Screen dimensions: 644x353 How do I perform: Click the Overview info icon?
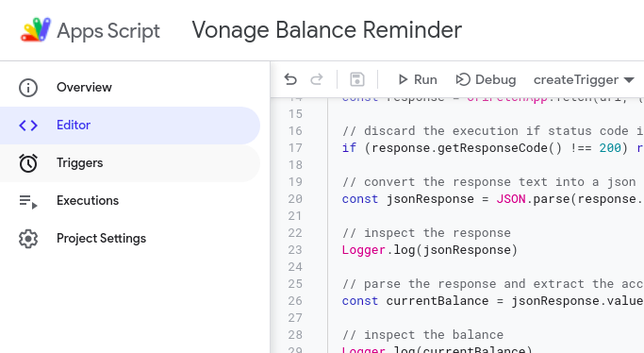click(28, 88)
